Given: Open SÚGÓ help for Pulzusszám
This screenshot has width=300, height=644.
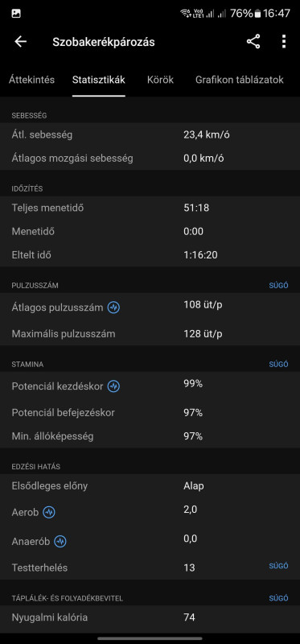Looking at the screenshot, I should [278, 286].
